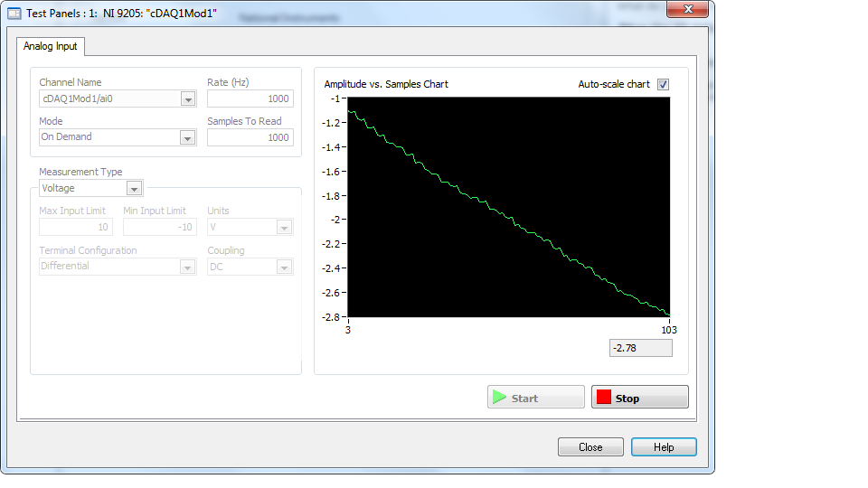Click the current value readout -2.78

coord(640,348)
